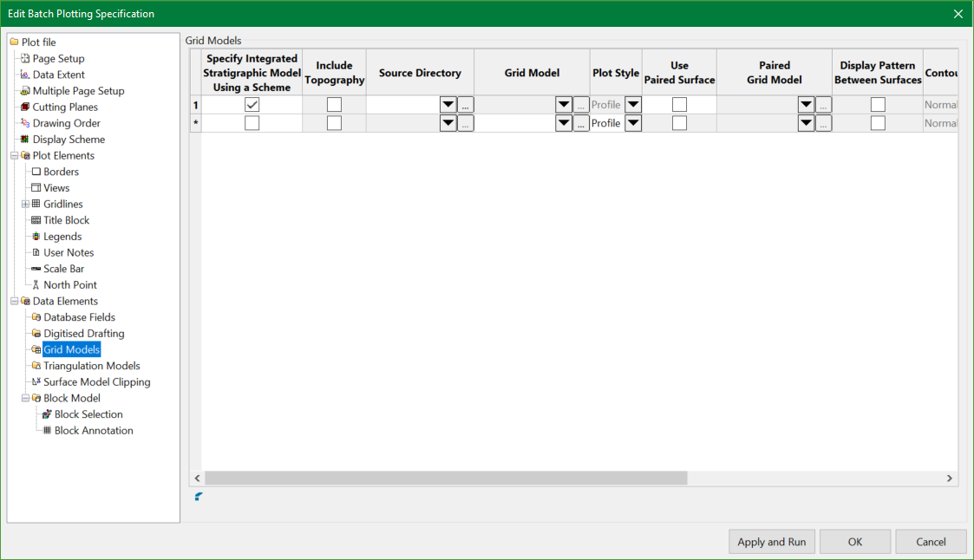Check Include Topography in the new row
974x560 pixels.
coord(334,123)
